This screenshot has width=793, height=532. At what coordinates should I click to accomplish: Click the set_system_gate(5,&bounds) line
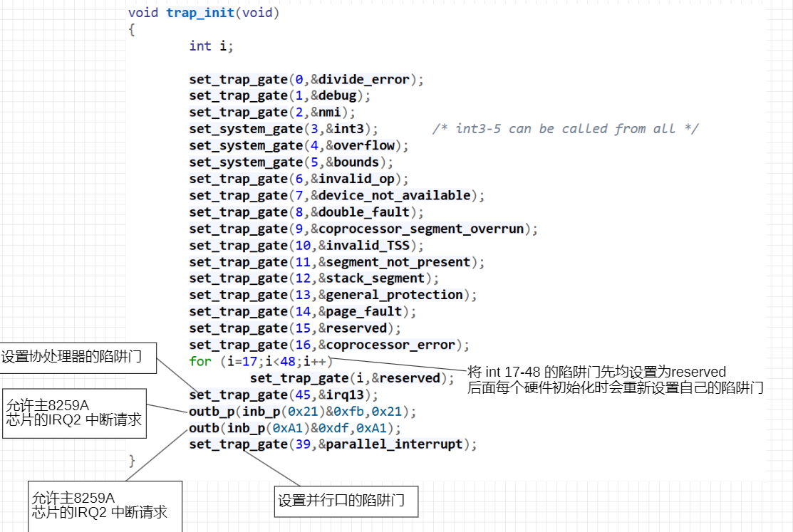tap(291, 162)
